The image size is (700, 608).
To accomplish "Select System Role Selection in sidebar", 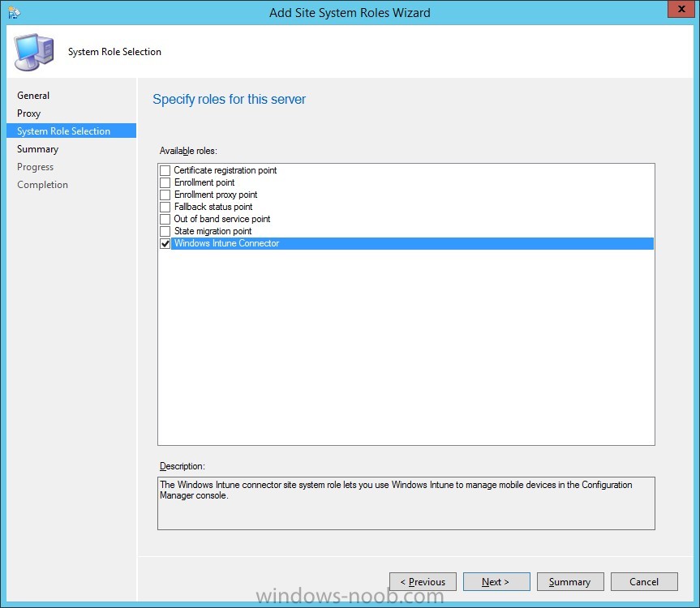I will 63,131.
